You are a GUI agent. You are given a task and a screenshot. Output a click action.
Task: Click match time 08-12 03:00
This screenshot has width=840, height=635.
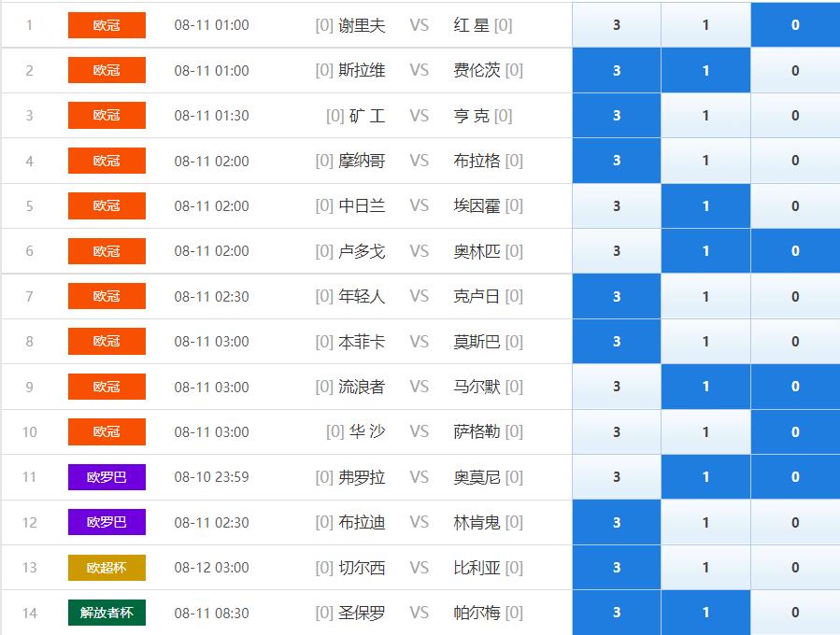pyautogui.click(x=211, y=568)
